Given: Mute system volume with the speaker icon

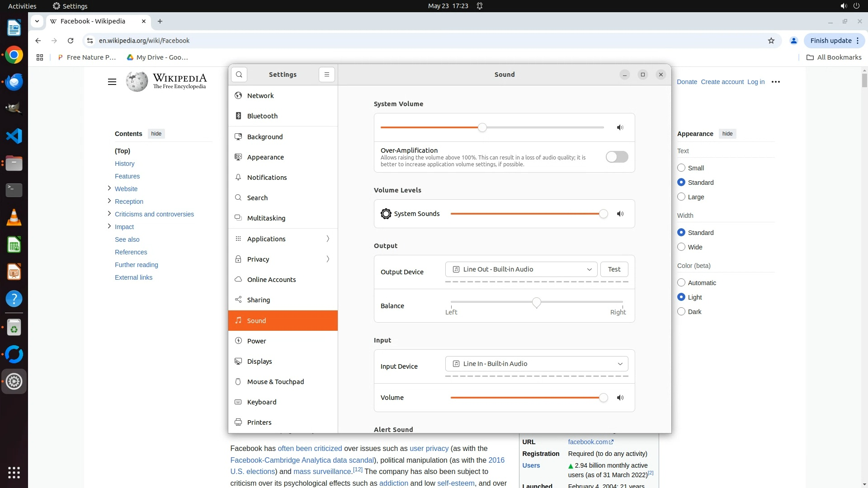Looking at the screenshot, I should click(x=620, y=128).
